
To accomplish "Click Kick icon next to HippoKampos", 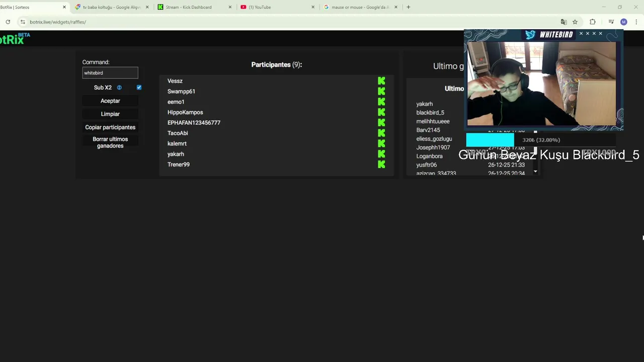I will pyautogui.click(x=381, y=112).
